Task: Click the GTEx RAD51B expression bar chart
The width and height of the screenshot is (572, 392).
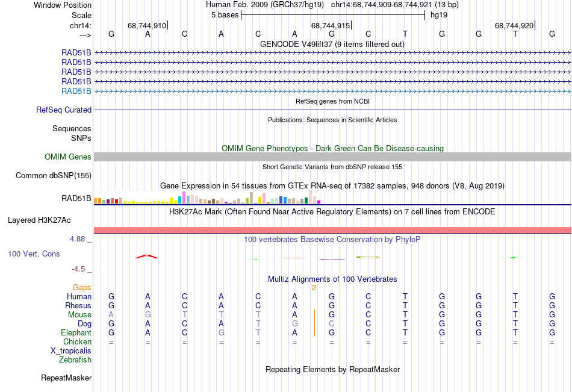Action: point(207,197)
